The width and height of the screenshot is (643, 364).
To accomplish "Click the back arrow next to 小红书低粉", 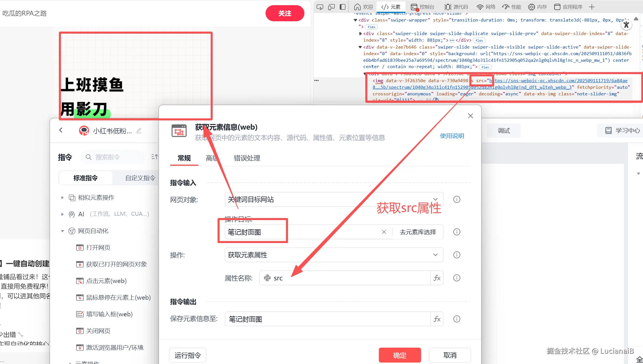I will (x=61, y=130).
